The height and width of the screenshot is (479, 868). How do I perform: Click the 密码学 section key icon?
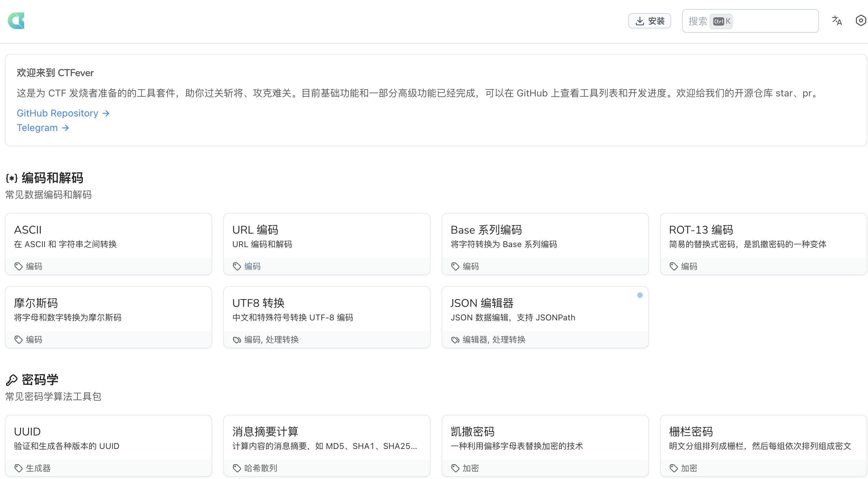tap(12, 380)
